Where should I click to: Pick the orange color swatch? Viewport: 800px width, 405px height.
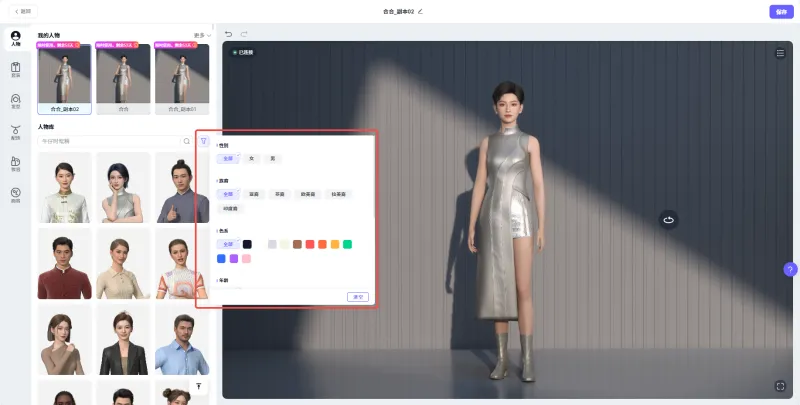pyautogui.click(x=322, y=244)
